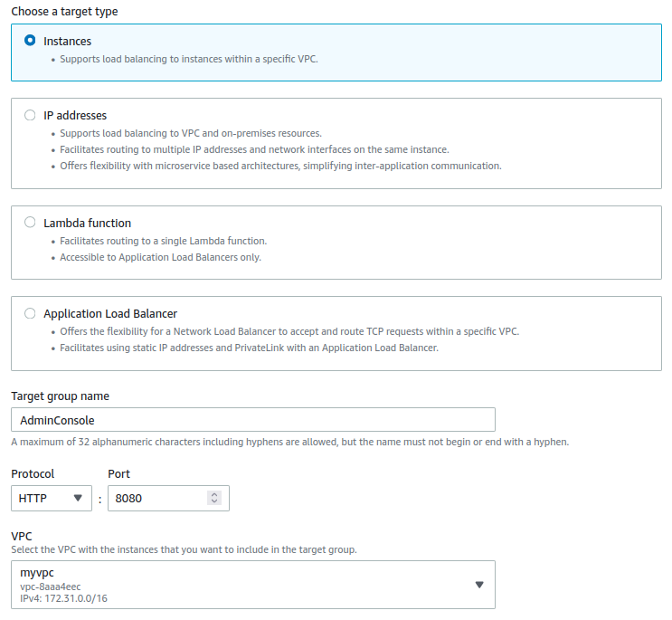
Task: Click the VPC dropdown arrow icon
Action: 479,585
